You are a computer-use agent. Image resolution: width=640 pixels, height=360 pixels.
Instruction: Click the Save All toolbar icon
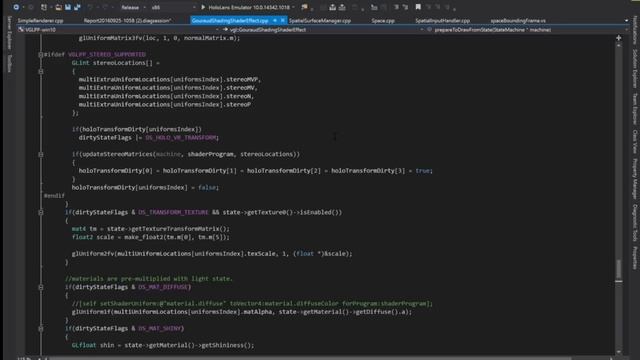[x=77, y=7]
